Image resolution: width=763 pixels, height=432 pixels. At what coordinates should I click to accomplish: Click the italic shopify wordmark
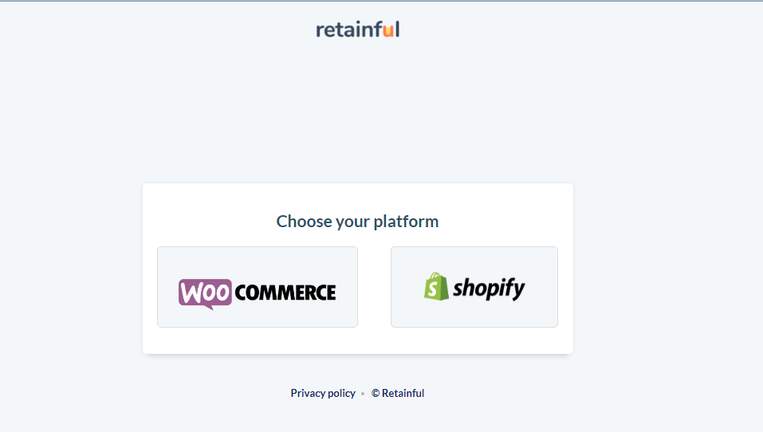click(x=489, y=288)
